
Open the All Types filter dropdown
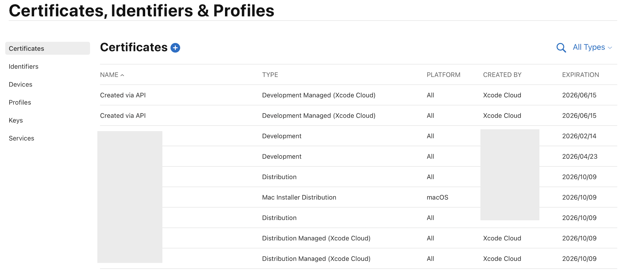592,47
